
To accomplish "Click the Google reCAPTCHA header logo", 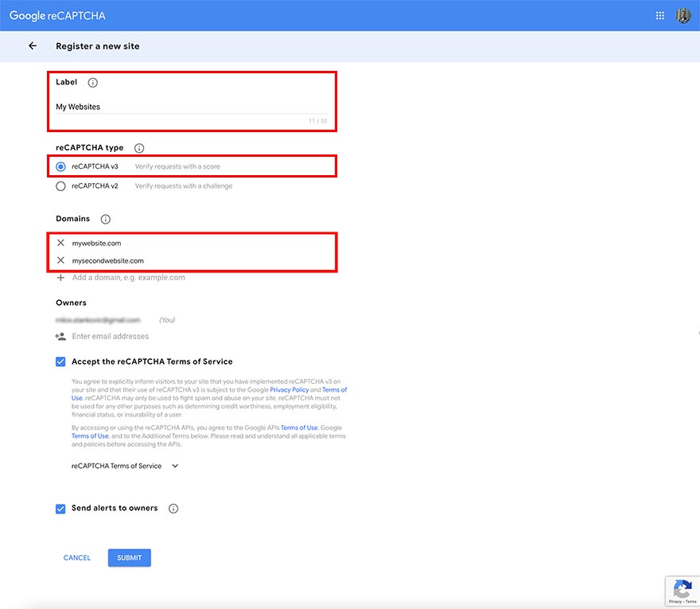I will point(57,16).
